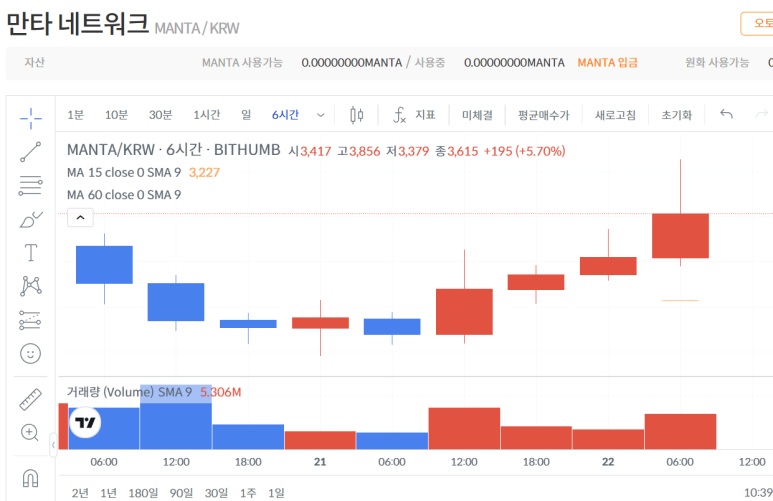This screenshot has width=773, height=501.
Task: Switch chart to 1시간 interval
Action: click(x=207, y=115)
